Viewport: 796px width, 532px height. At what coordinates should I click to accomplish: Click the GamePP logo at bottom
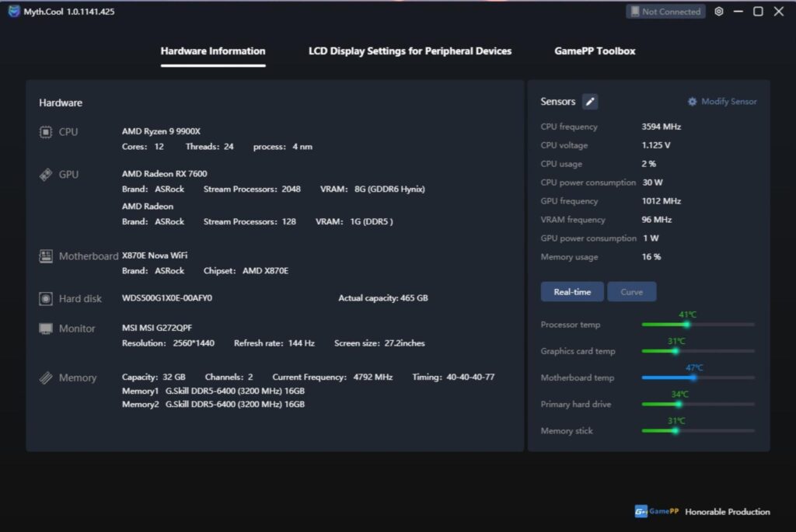[656, 511]
